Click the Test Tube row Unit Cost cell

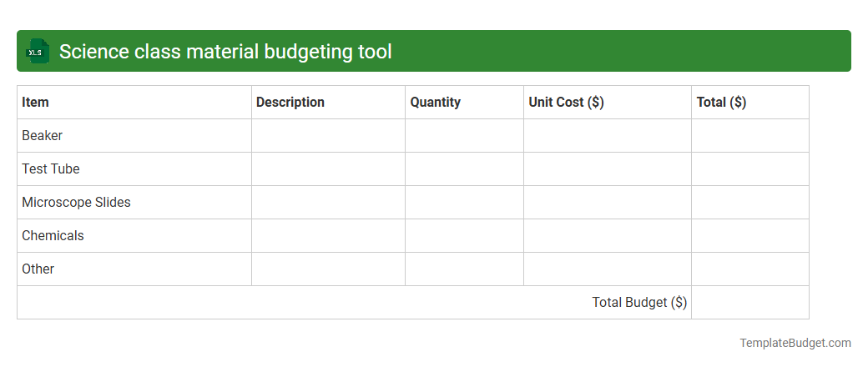point(608,168)
